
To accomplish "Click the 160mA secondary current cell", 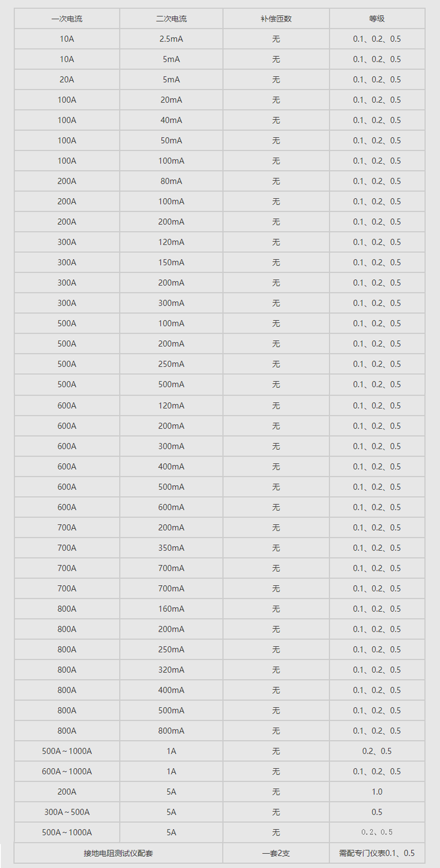I will 171,609.
